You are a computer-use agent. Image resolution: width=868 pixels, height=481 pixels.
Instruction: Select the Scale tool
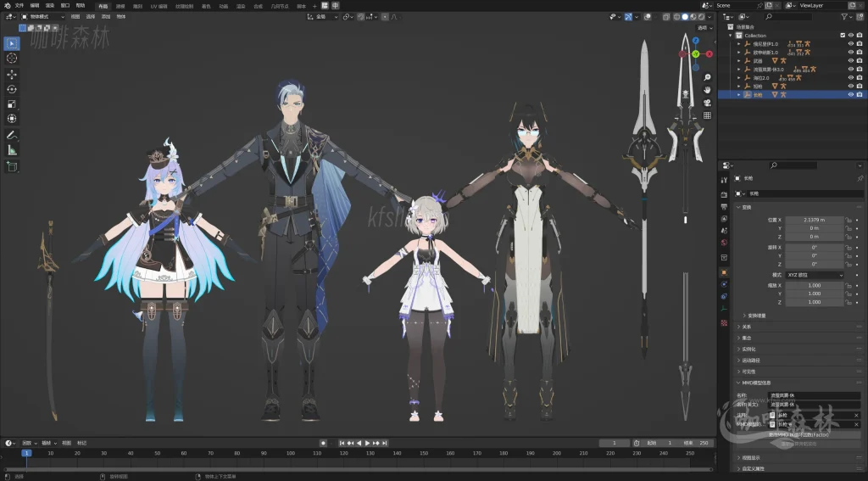click(x=12, y=104)
